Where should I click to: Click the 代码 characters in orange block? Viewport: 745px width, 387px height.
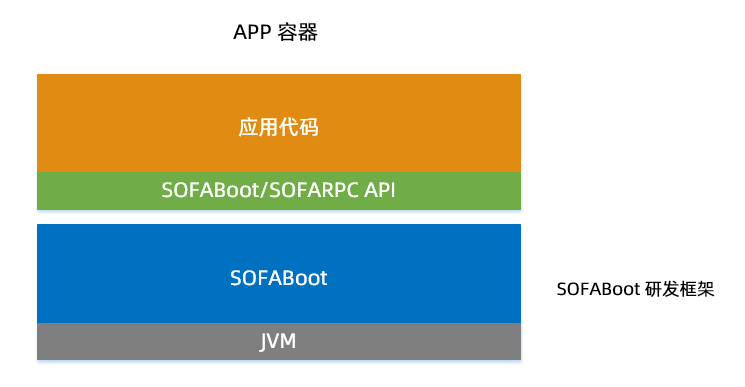tap(299, 127)
